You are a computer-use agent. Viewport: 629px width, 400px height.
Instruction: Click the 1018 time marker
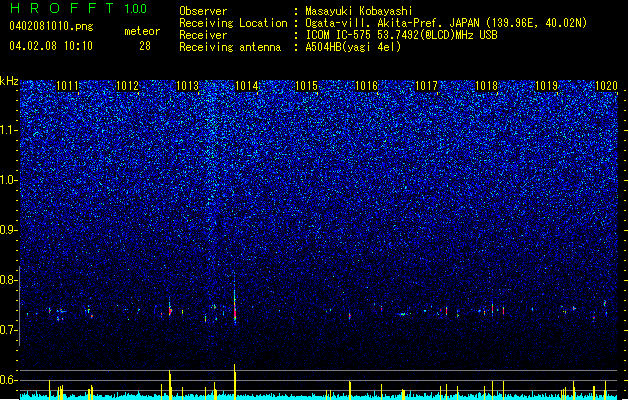pos(486,86)
